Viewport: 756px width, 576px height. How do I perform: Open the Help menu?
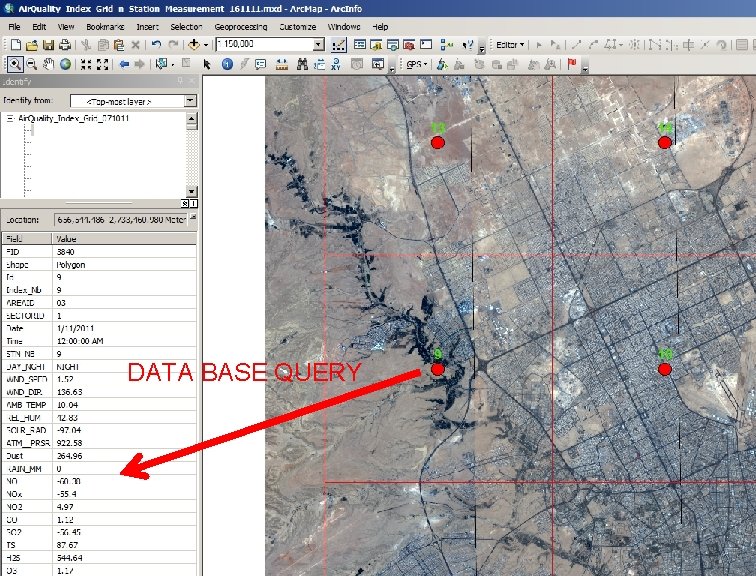point(380,27)
